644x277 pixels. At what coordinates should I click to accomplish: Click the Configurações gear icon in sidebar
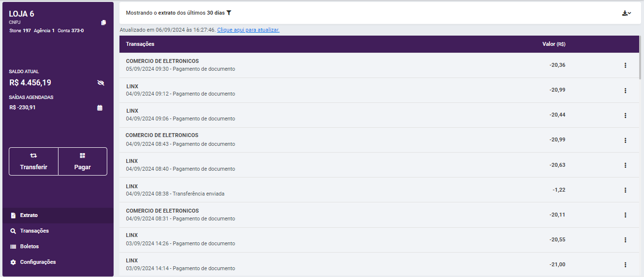[13, 262]
